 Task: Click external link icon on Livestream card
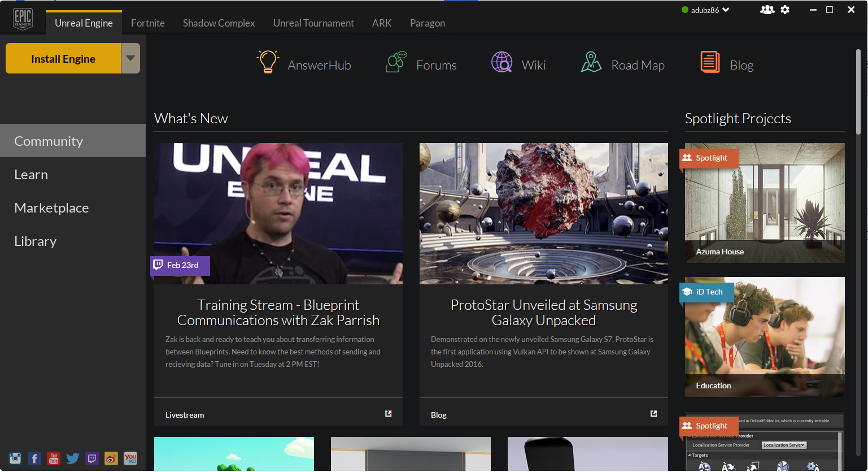click(x=389, y=414)
